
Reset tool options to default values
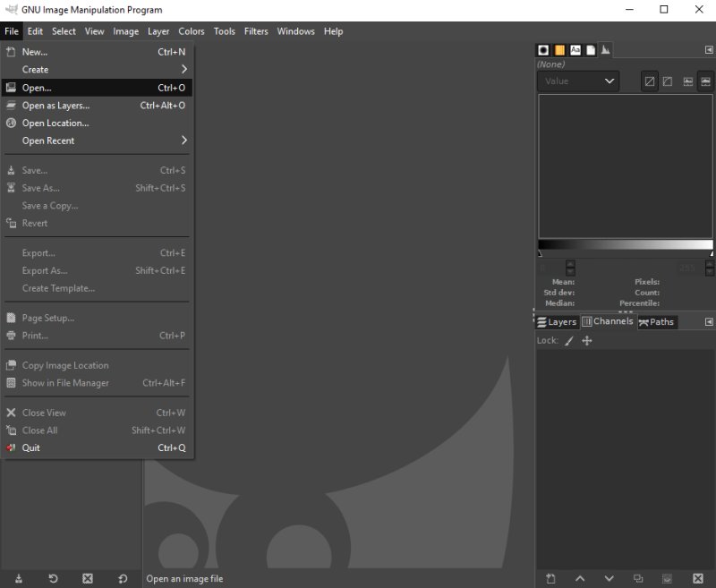(x=123, y=578)
